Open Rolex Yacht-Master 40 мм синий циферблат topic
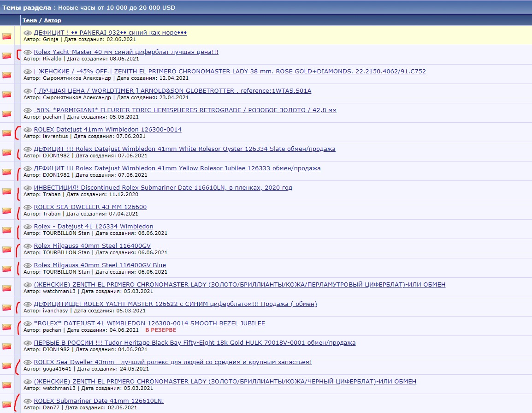532x413 pixels. [126, 52]
